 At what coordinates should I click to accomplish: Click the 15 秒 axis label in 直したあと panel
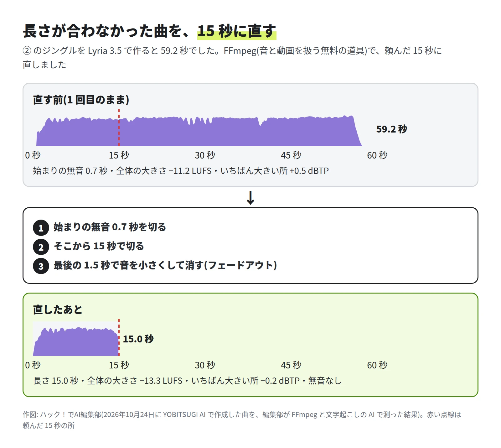(x=119, y=365)
